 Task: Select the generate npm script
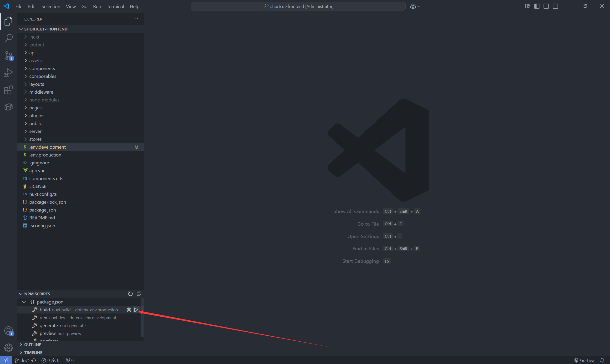[79, 325]
